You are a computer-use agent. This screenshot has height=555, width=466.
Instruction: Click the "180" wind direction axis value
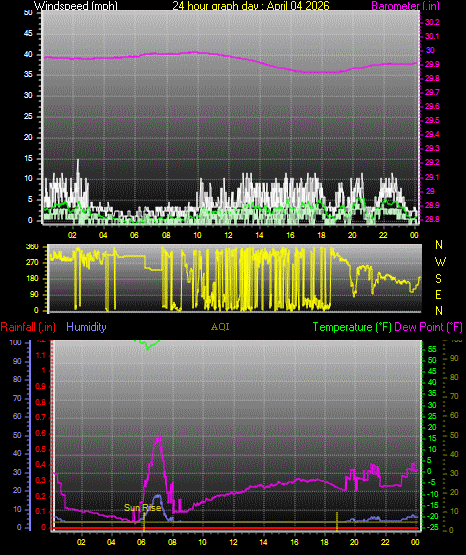[x=33, y=279]
